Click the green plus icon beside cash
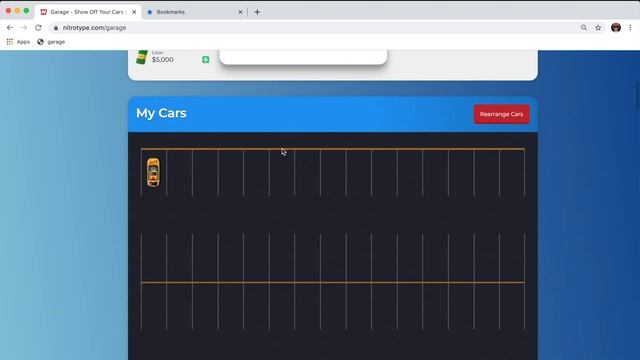The image size is (640, 360). point(206,60)
